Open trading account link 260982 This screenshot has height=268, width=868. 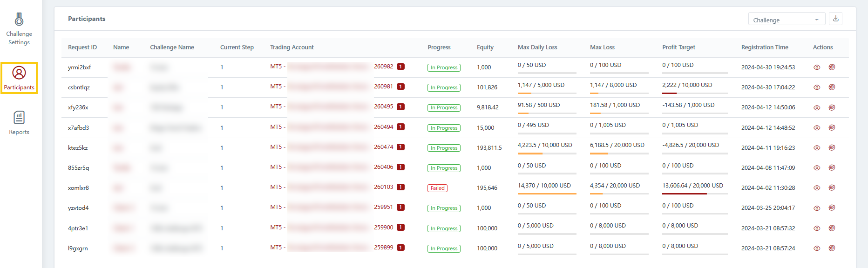tap(383, 67)
